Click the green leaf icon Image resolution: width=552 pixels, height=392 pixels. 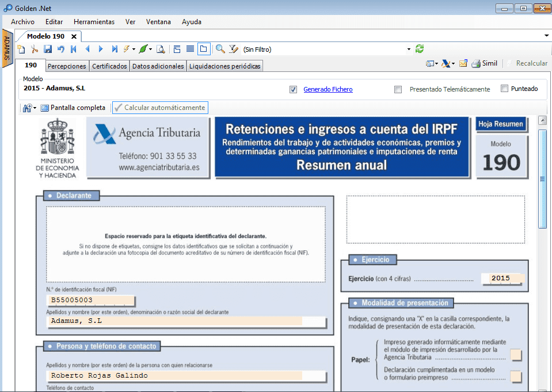pyautogui.click(x=143, y=50)
